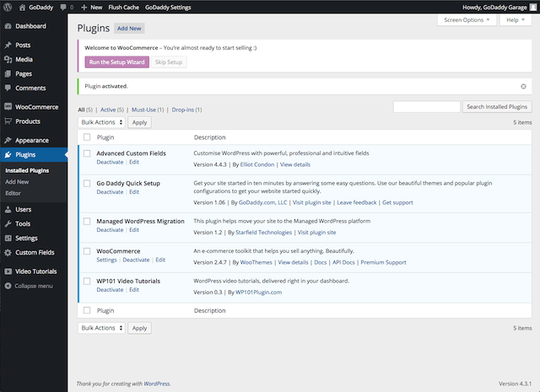
Task: Click the WordPress logo icon in admin bar
Action: click(x=8, y=8)
